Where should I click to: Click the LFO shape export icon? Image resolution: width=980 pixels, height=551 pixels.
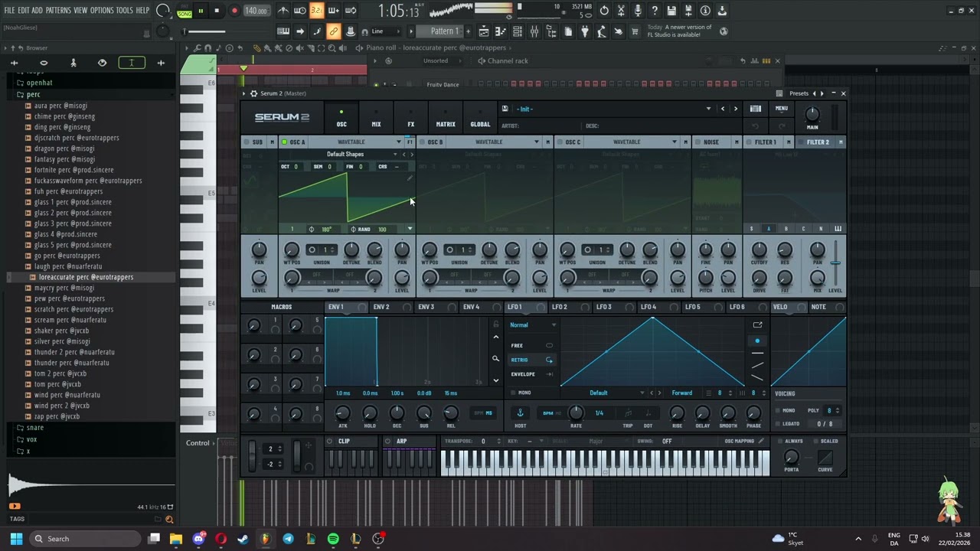pyautogui.click(x=757, y=325)
